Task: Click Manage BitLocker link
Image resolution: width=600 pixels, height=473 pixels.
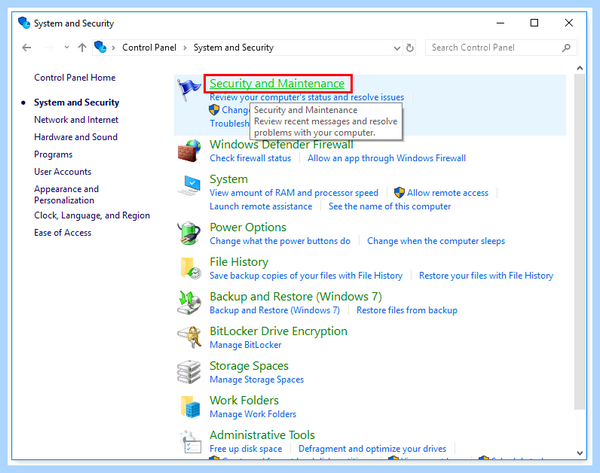Action: [245, 345]
